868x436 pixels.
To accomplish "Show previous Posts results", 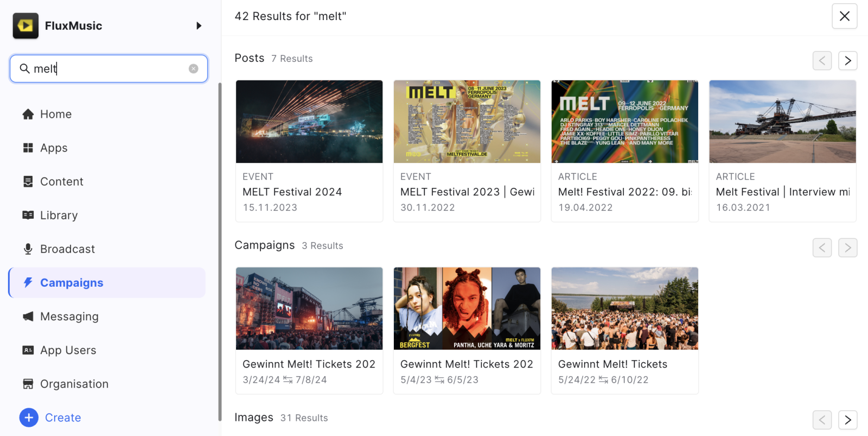I will click(x=822, y=61).
